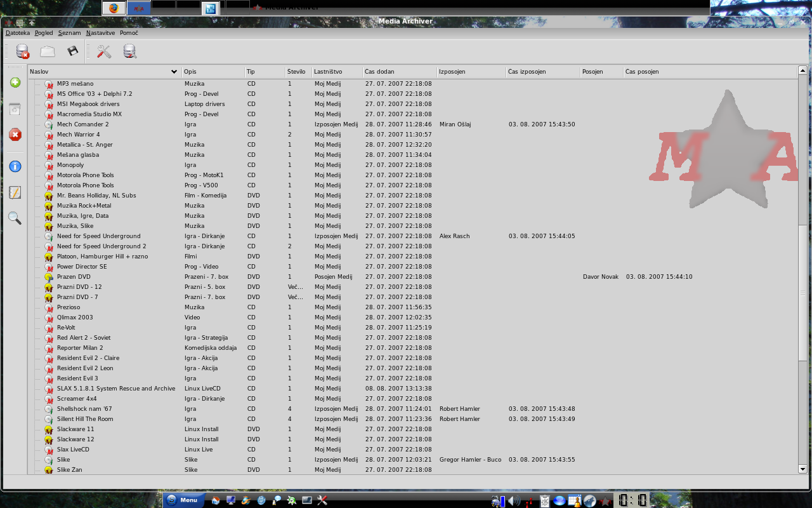The width and height of the screenshot is (812, 508).
Task: Click the floppy disk save icon
Action: (72, 51)
